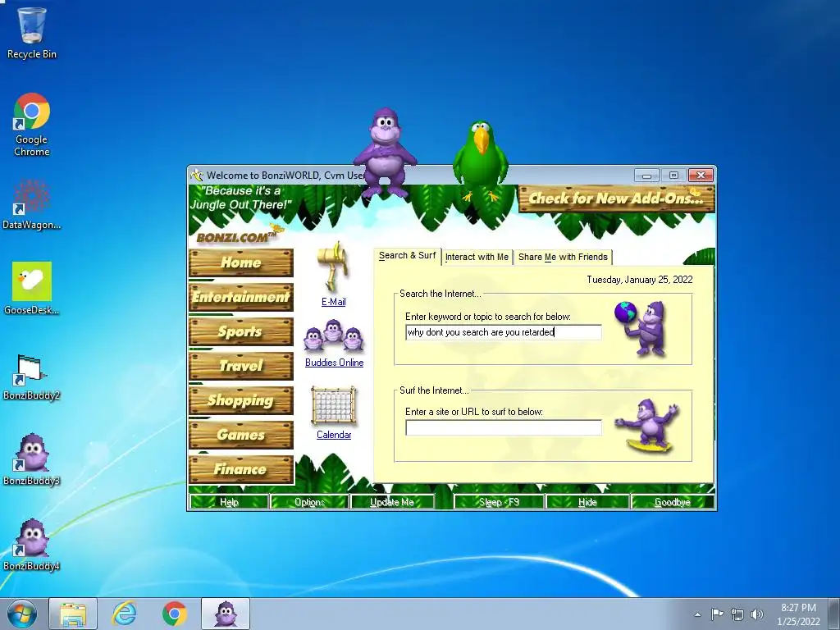Image resolution: width=840 pixels, height=630 pixels.
Task: Click the BonziWORLD title bar icon
Action: 197,176
